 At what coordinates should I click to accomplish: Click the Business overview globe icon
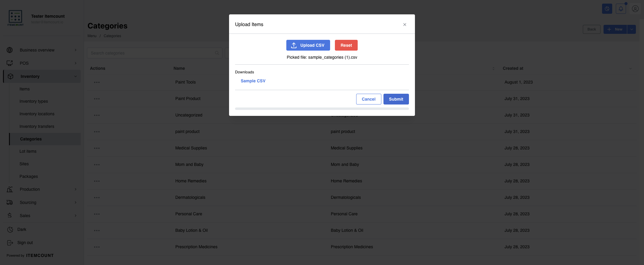tap(10, 50)
